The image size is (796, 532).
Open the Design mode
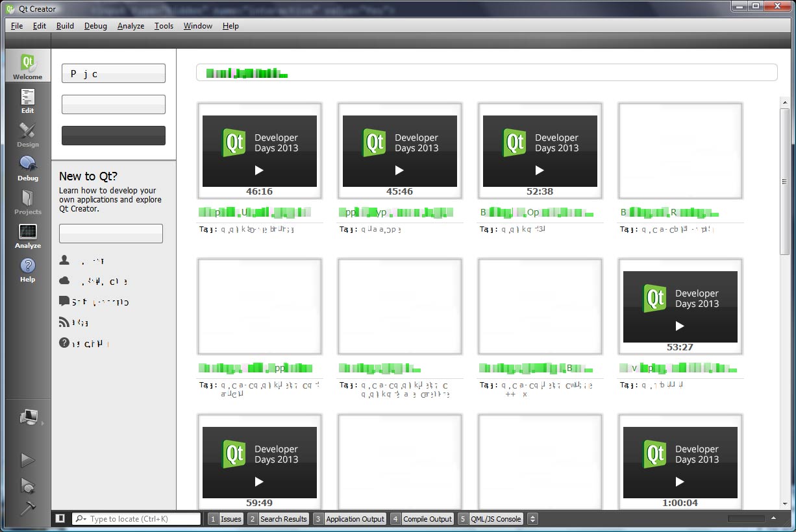28,134
